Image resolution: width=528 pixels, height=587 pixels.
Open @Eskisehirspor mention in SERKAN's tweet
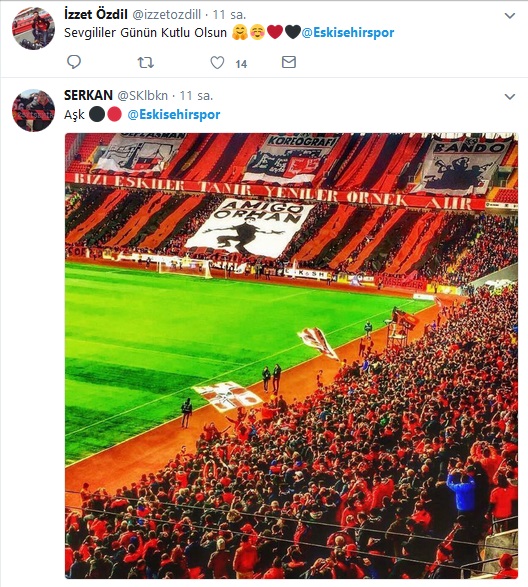pos(174,115)
